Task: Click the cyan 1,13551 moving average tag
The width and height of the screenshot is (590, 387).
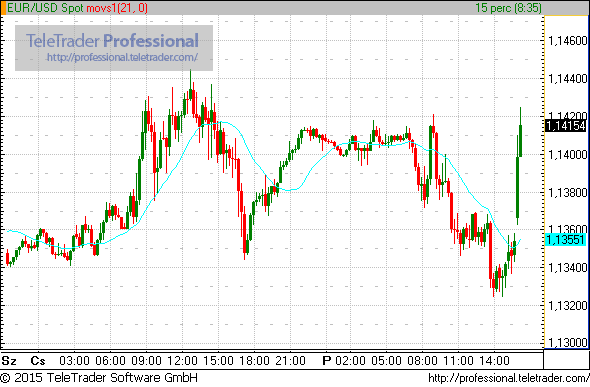Action: pyautogui.click(x=566, y=240)
